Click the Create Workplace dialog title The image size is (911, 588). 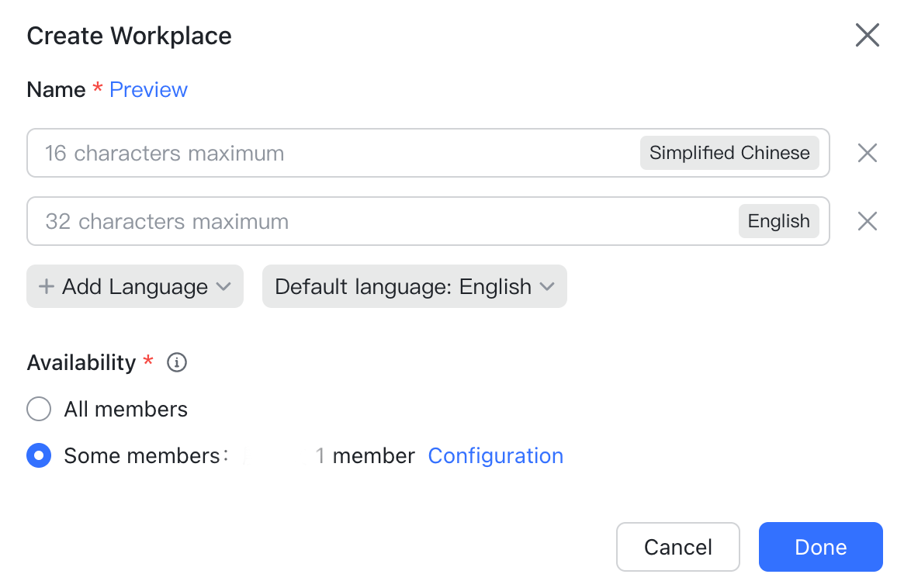point(129,36)
